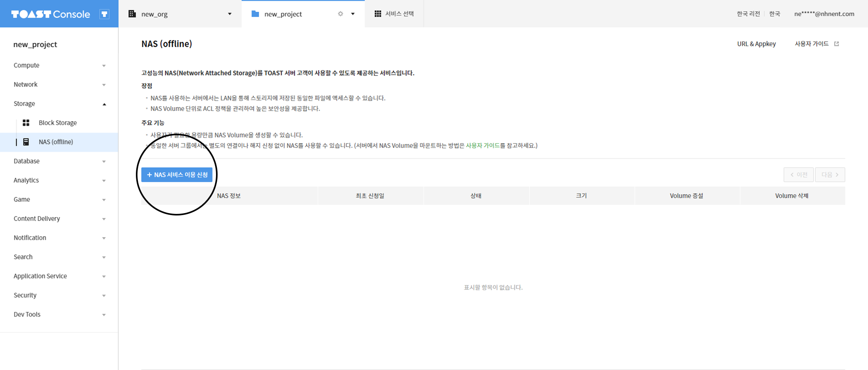Go to previous page with 이전
The image size is (868, 370).
(x=798, y=175)
